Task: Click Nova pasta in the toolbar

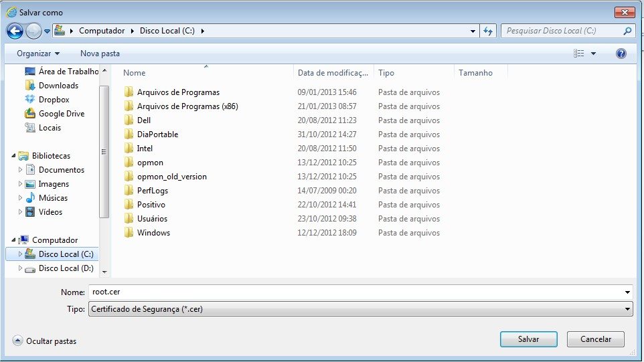Action: 100,54
